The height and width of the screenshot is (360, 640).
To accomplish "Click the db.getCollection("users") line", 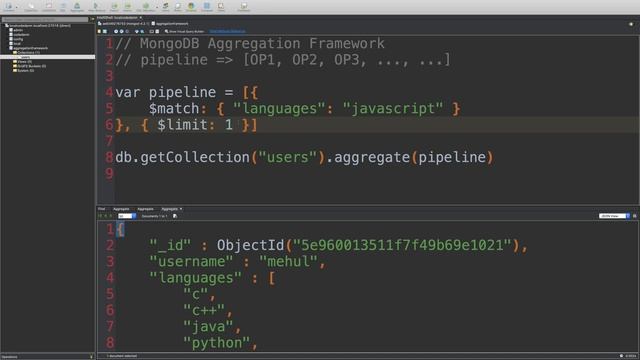I will coord(304,157).
